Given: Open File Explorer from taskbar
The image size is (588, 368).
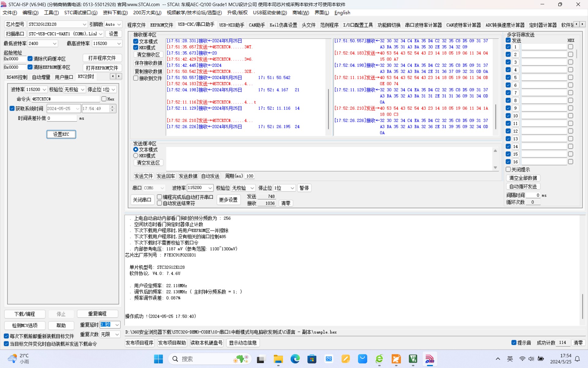Looking at the screenshot, I should point(278,359).
